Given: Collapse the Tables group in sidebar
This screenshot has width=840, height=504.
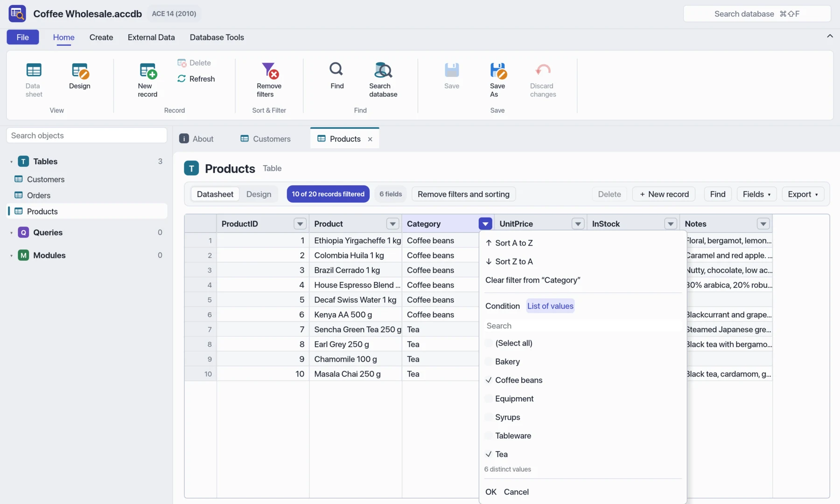Looking at the screenshot, I should coord(12,161).
